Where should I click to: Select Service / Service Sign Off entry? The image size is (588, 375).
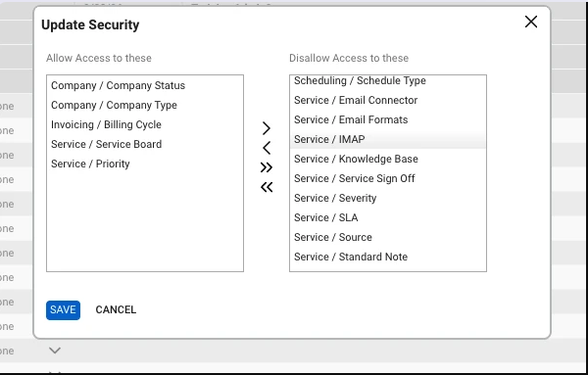coord(388,178)
